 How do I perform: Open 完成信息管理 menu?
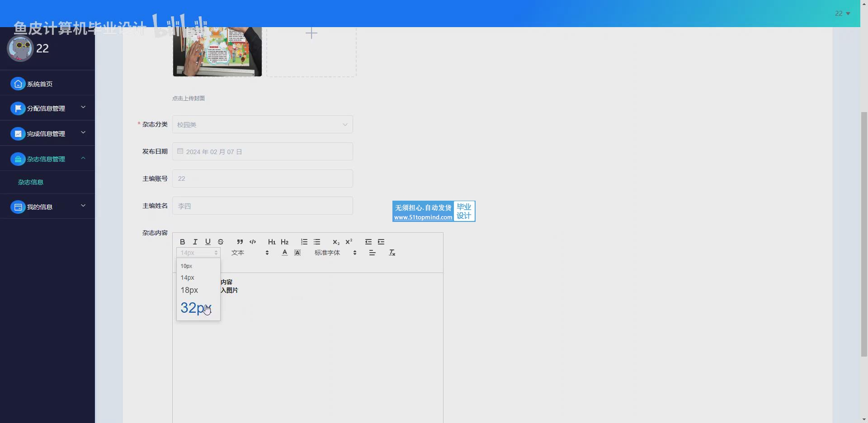click(47, 134)
